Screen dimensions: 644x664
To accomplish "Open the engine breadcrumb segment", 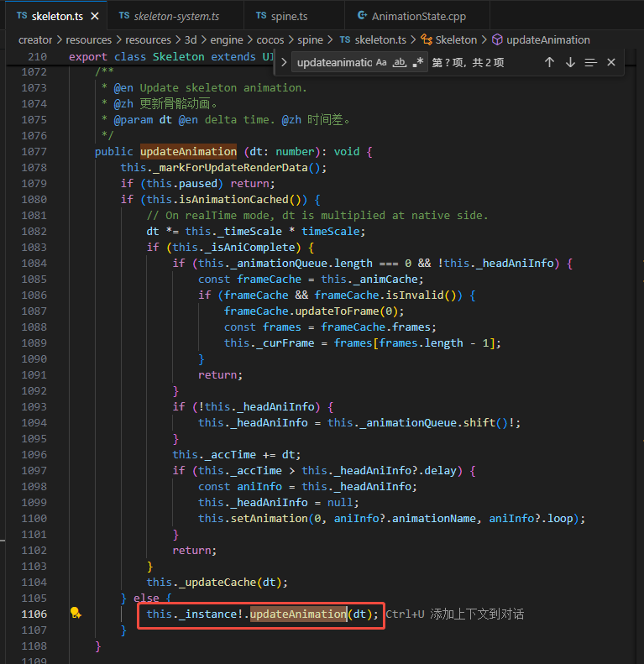I will [x=227, y=39].
